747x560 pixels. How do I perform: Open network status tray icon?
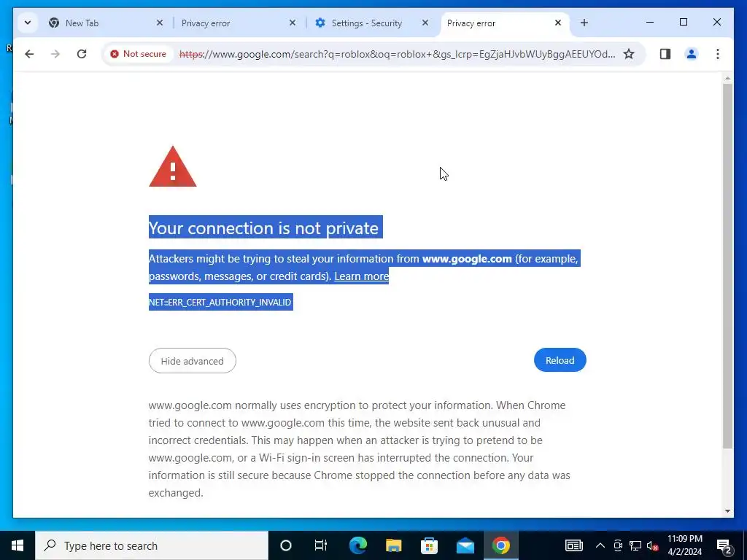(635, 545)
